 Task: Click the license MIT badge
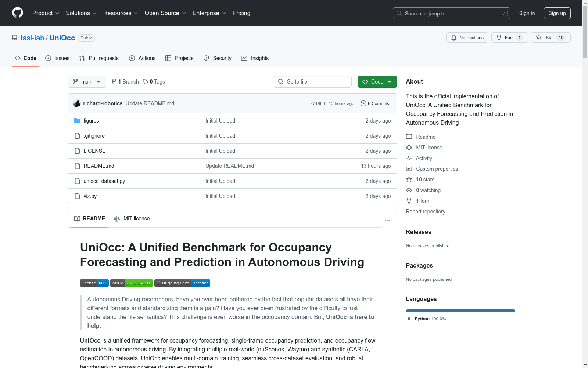(x=94, y=283)
